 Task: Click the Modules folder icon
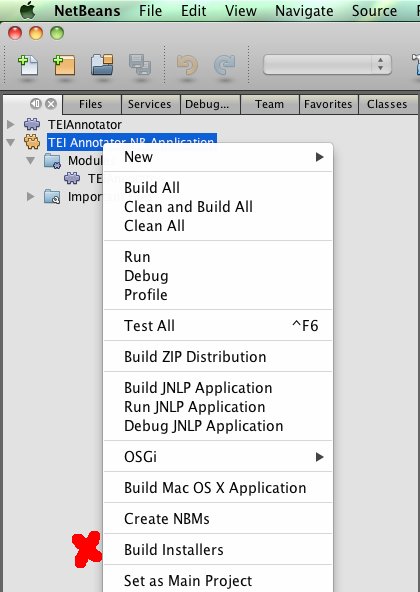click(52, 161)
